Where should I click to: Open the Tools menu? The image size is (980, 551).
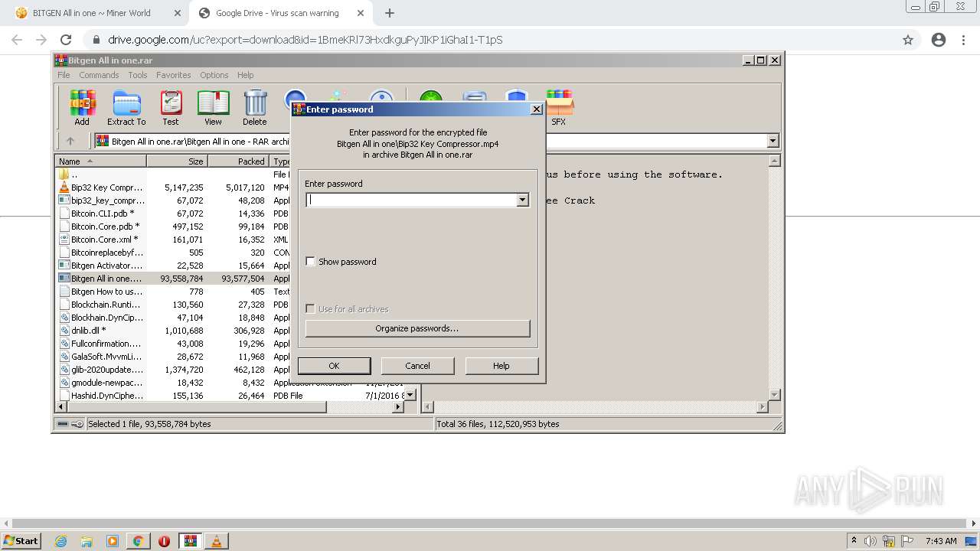click(138, 75)
